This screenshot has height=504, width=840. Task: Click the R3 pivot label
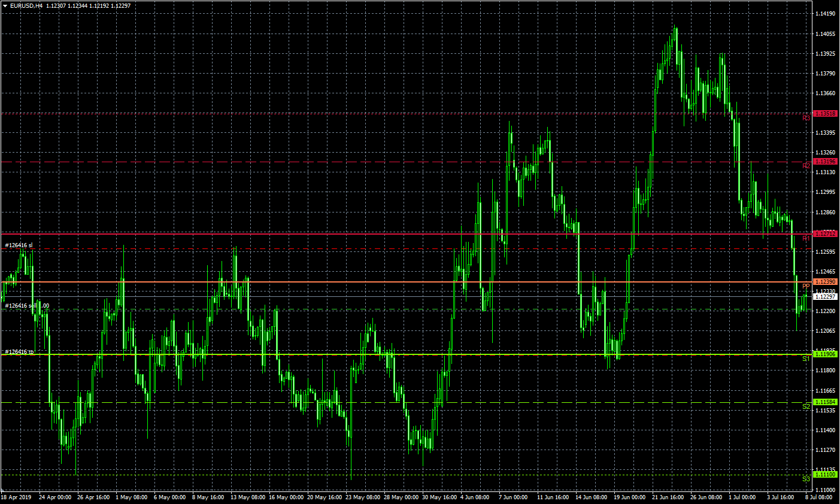(806, 119)
